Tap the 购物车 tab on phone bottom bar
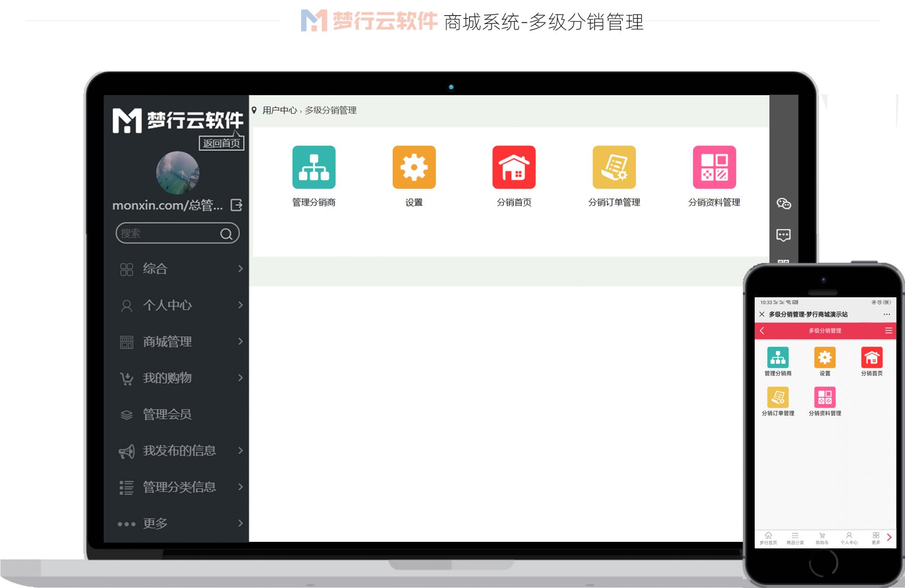905x588 pixels. [x=822, y=538]
